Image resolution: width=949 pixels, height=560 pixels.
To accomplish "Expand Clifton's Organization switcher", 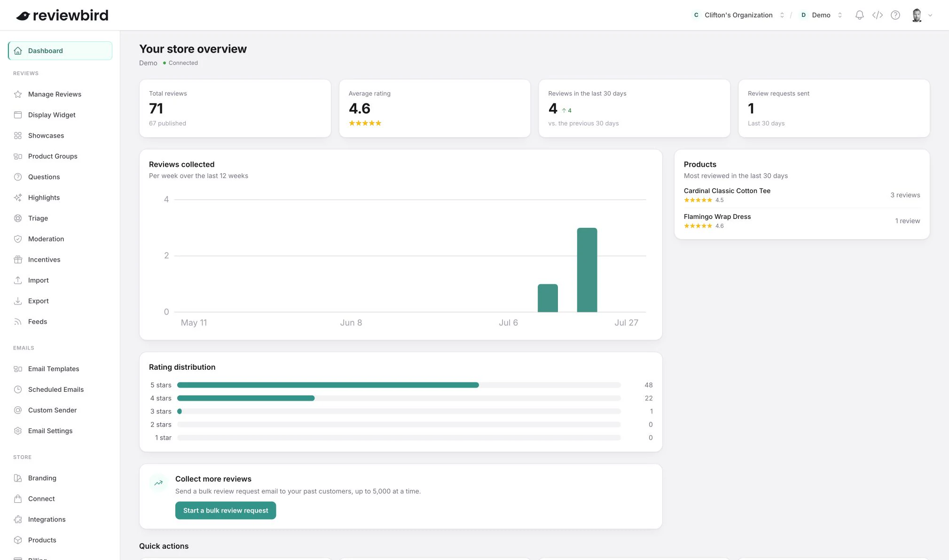I will point(738,15).
